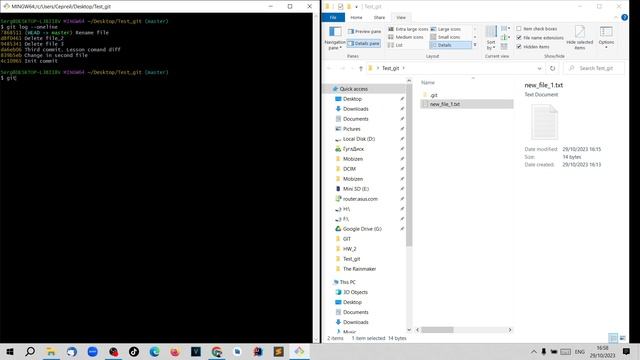Open Sublime Text from taskbar
The height and width of the screenshot is (360, 640).
(278, 351)
